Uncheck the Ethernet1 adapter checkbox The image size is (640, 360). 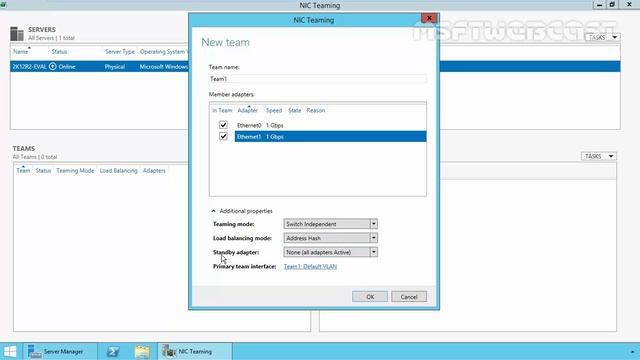pos(223,136)
